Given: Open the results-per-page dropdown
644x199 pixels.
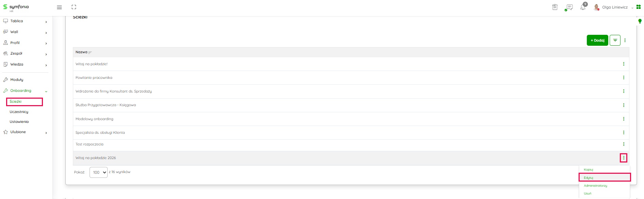Looking at the screenshot, I should (x=98, y=172).
